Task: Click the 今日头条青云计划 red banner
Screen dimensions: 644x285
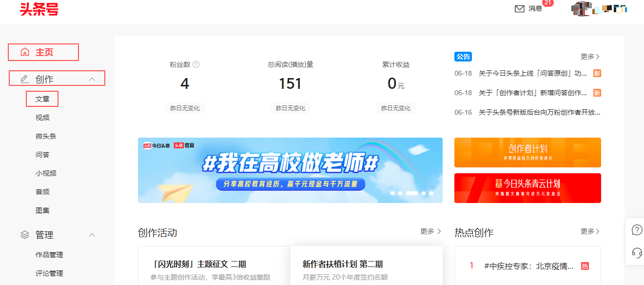Action: (527, 188)
